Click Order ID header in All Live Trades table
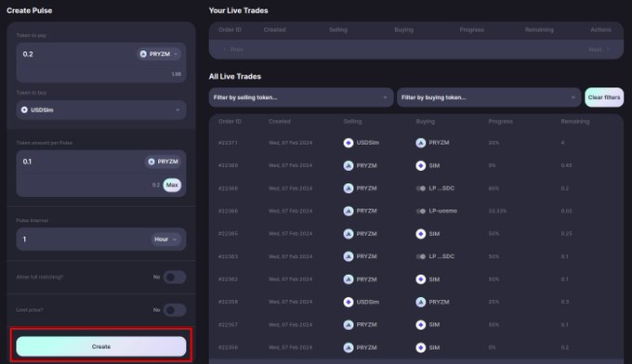The image size is (632, 364). tap(230, 122)
